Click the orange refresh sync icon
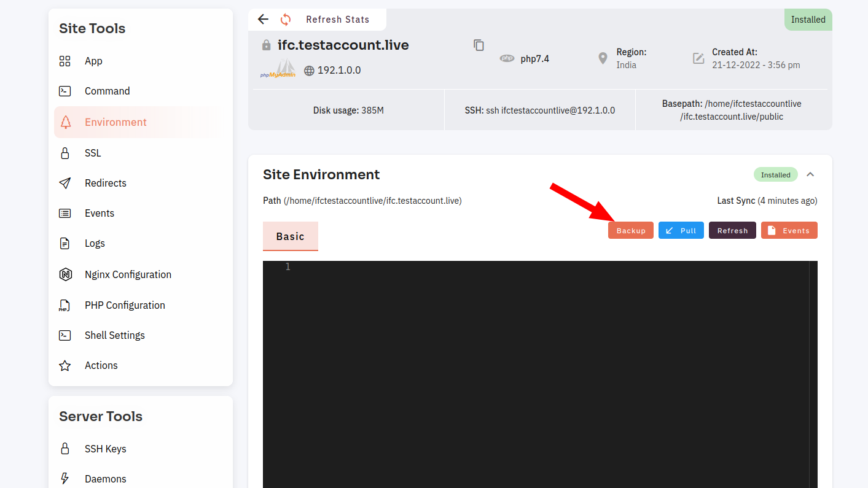Screen dimensions: 868x488 click(286, 20)
